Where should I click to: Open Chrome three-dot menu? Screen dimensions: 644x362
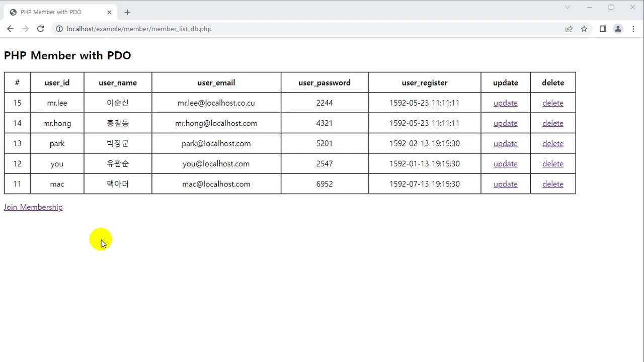[633, 29]
